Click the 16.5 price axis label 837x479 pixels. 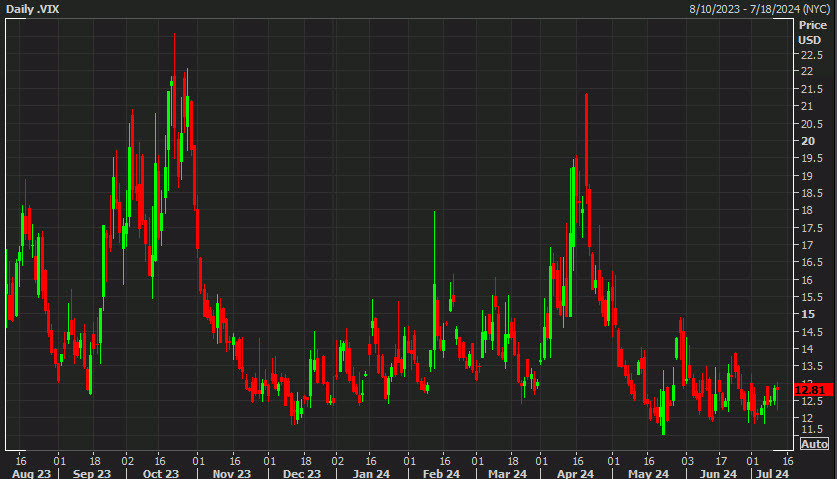pyautogui.click(x=811, y=262)
